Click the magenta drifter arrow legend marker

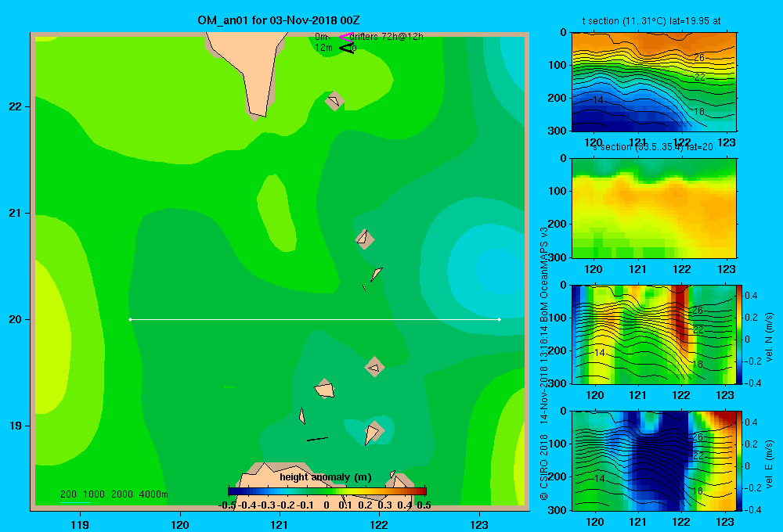346,37
